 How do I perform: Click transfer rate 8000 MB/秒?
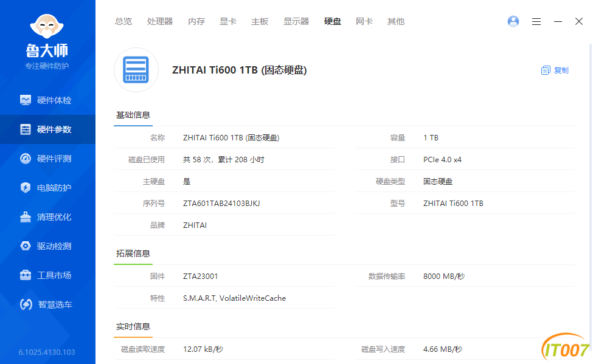(444, 276)
